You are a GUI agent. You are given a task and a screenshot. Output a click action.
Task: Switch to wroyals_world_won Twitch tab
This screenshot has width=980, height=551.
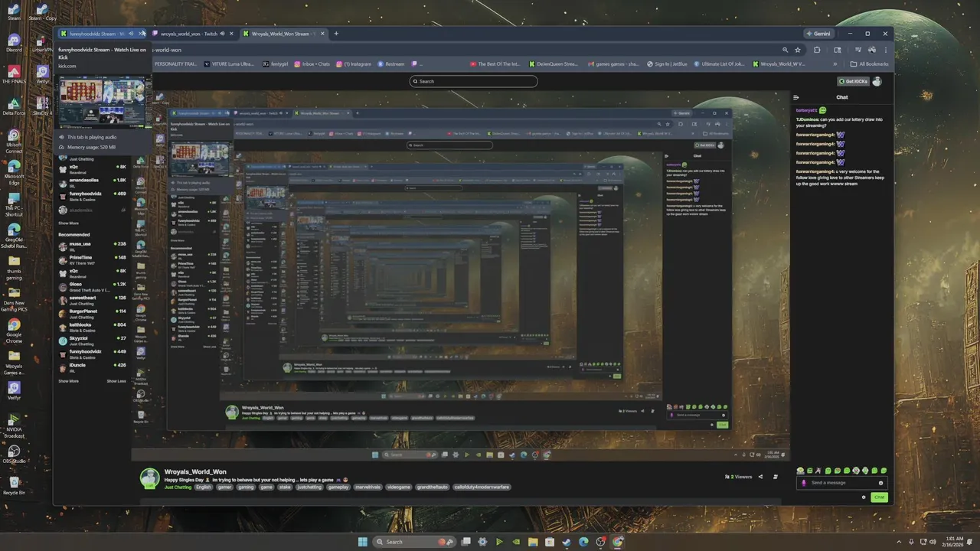188,34
